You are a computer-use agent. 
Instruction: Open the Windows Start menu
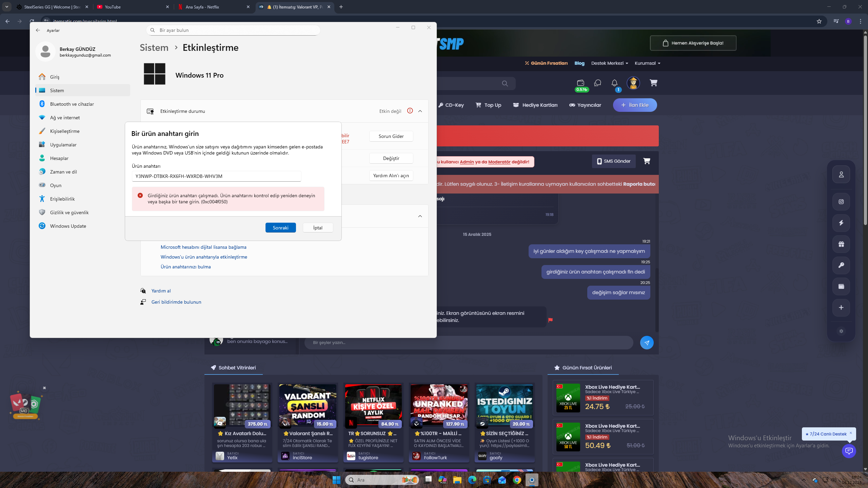point(336,480)
